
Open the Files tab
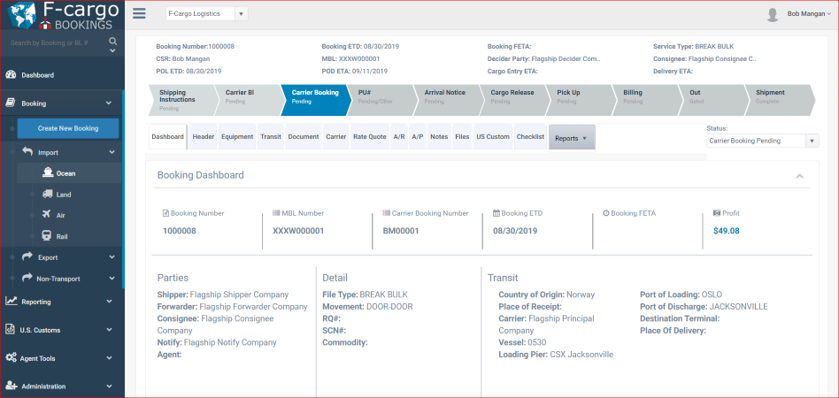click(x=462, y=137)
